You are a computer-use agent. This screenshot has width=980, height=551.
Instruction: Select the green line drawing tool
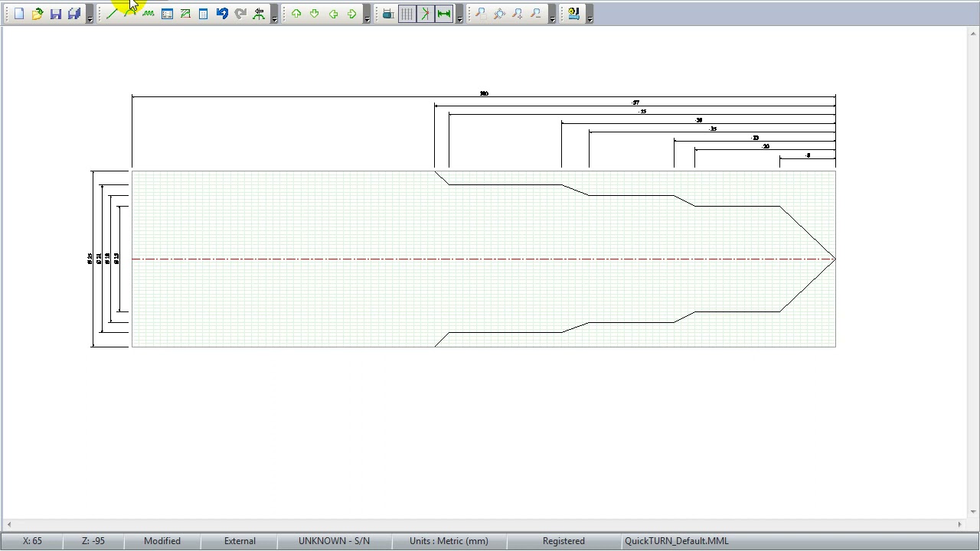point(112,14)
